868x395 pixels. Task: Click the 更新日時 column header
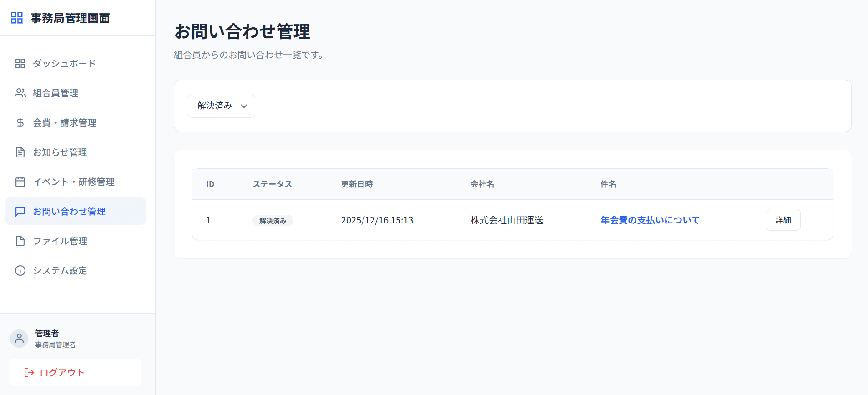(357, 184)
